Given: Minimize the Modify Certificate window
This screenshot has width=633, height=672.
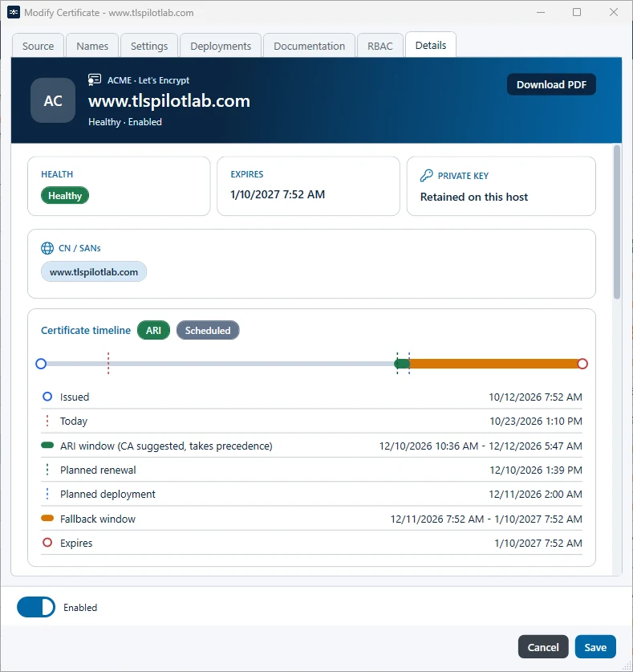Looking at the screenshot, I should pyautogui.click(x=541, y=12).
